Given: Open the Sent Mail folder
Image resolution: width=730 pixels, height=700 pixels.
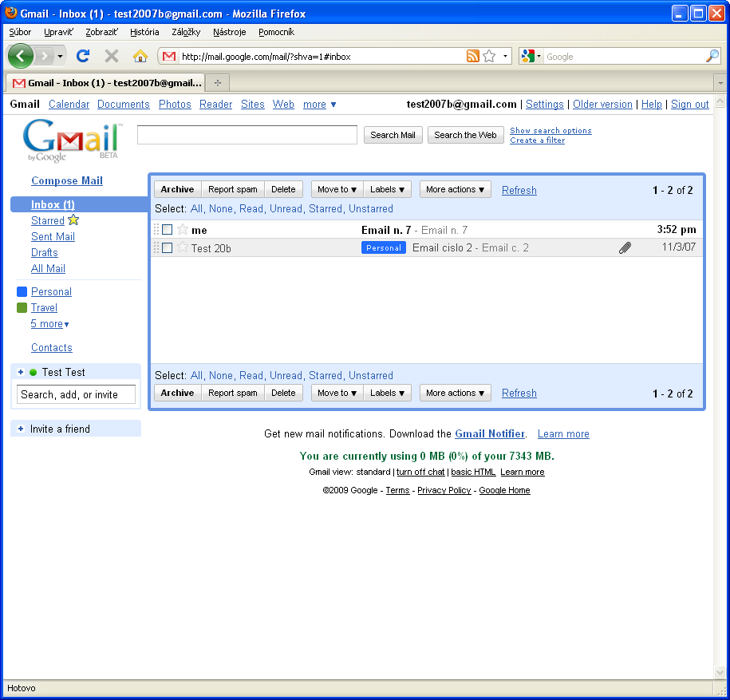Looking at the screenshot, I should pyautogui.click(x=53, y=236).
